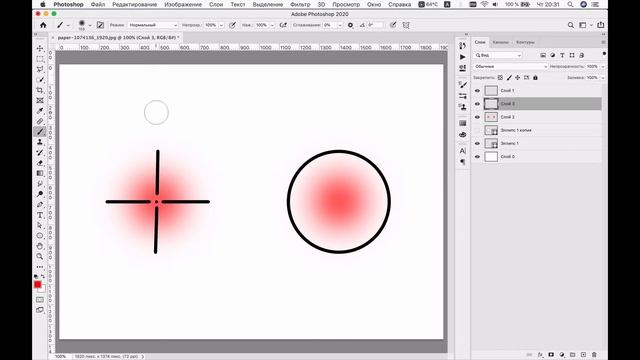
Task: Select the Lasso tool
Action: [40, 69]
